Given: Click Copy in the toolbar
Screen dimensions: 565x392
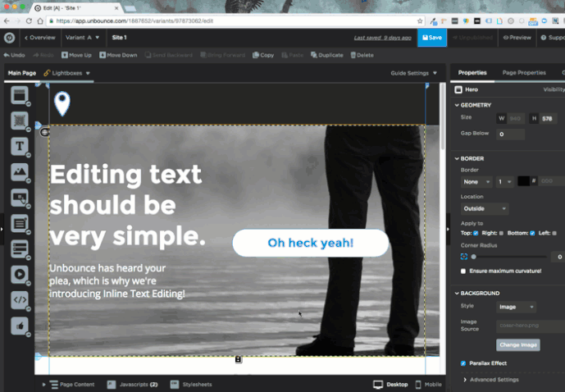Looking at the screenshot, I should pos(263,55).
